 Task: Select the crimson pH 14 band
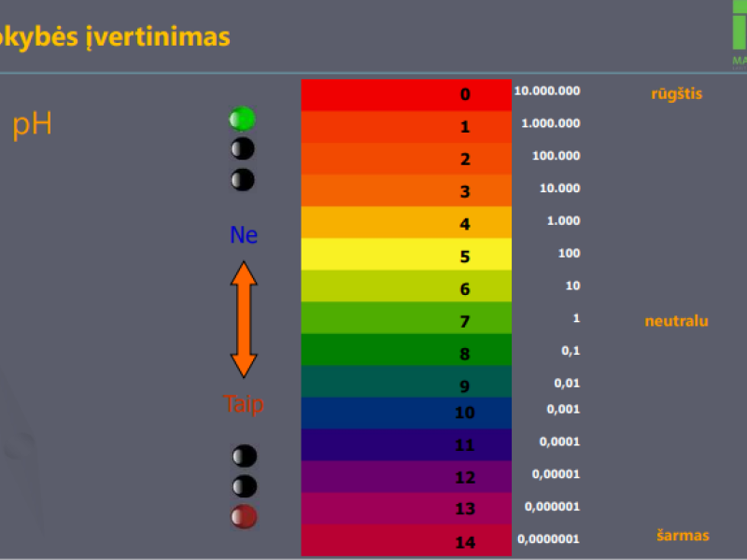pyautogui.click(x=406, y=540)
